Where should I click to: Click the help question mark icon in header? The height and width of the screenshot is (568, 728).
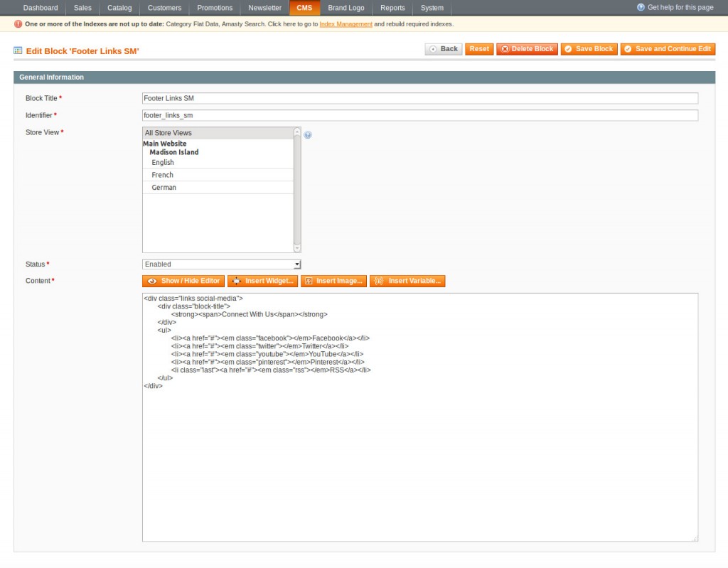[641, 7]
